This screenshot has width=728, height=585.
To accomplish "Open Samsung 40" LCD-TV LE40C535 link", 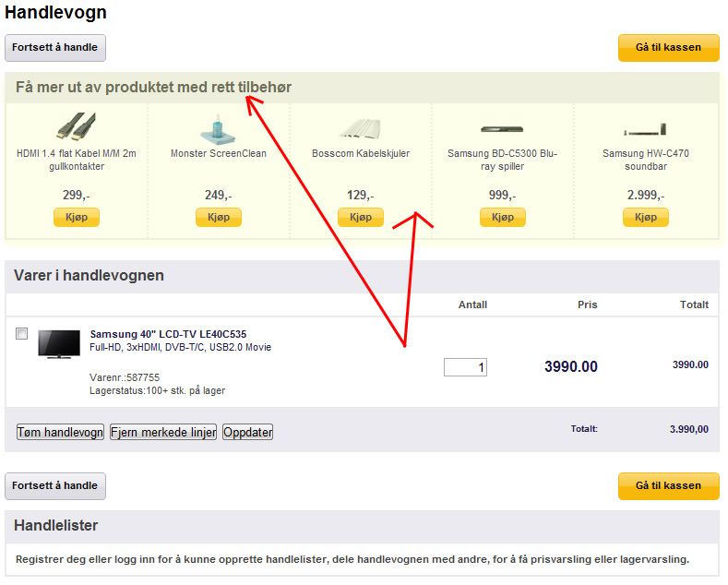I will [168, 334].
